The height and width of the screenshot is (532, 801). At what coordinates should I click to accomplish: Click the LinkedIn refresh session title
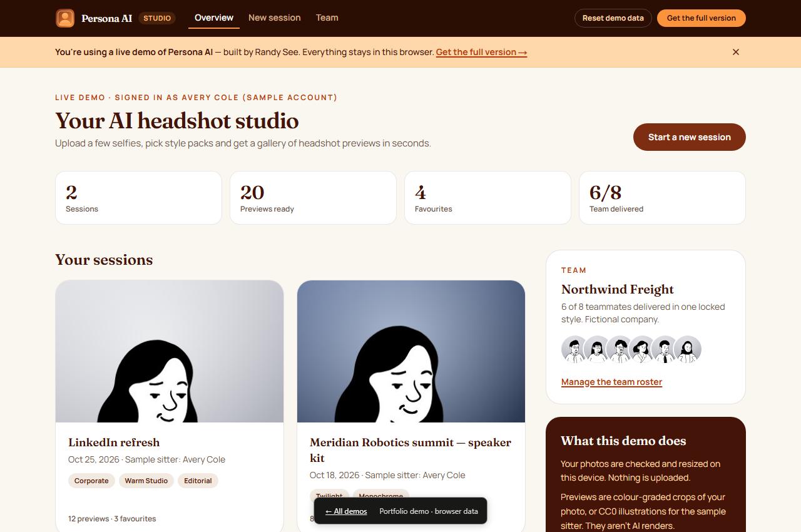[x=114, y=442]
